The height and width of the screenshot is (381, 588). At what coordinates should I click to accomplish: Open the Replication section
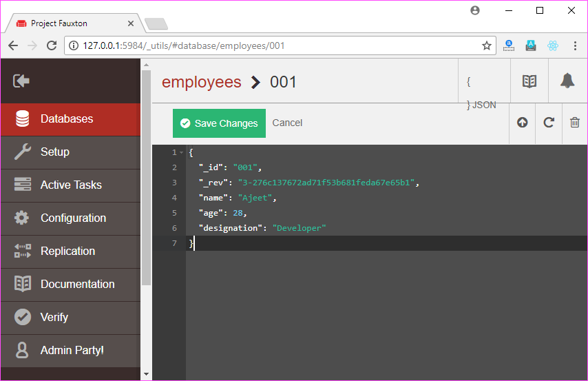click(x=71, y=251)
